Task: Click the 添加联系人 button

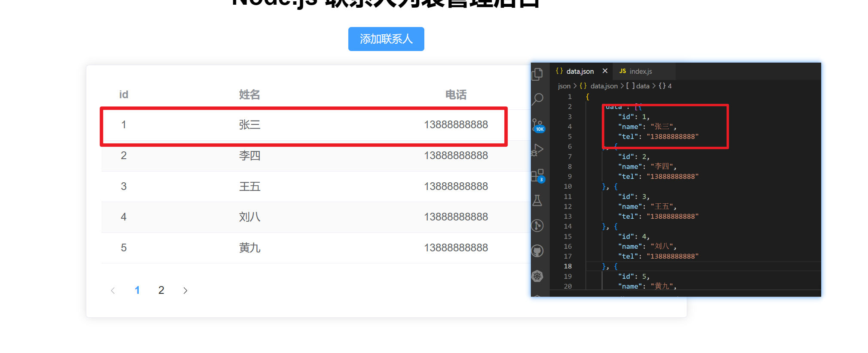Action: point(386,39)
